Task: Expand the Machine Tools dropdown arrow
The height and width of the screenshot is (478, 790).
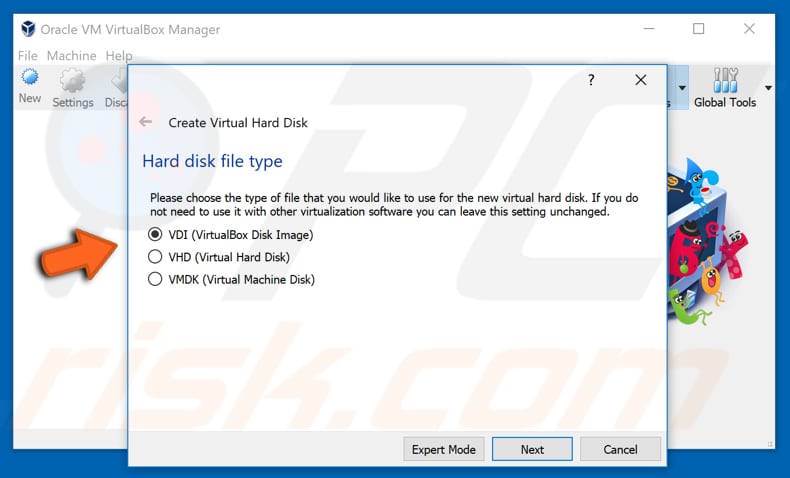Action: (682, 88)
